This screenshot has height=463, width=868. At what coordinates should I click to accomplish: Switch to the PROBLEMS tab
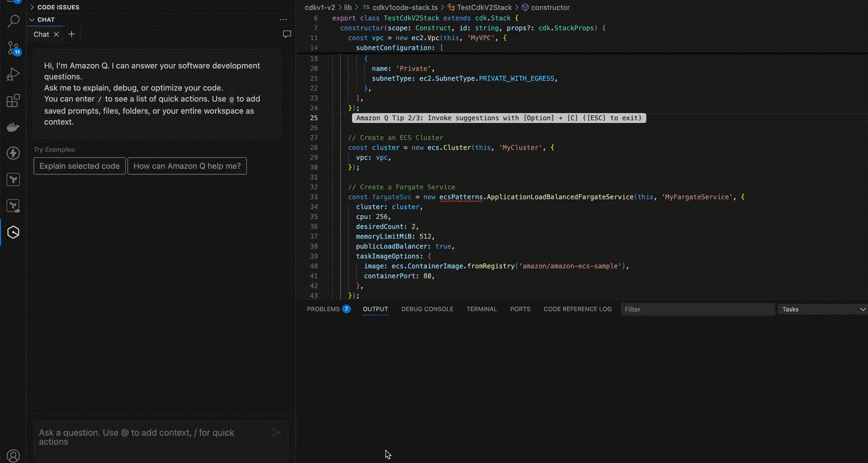tap(323, 309)
